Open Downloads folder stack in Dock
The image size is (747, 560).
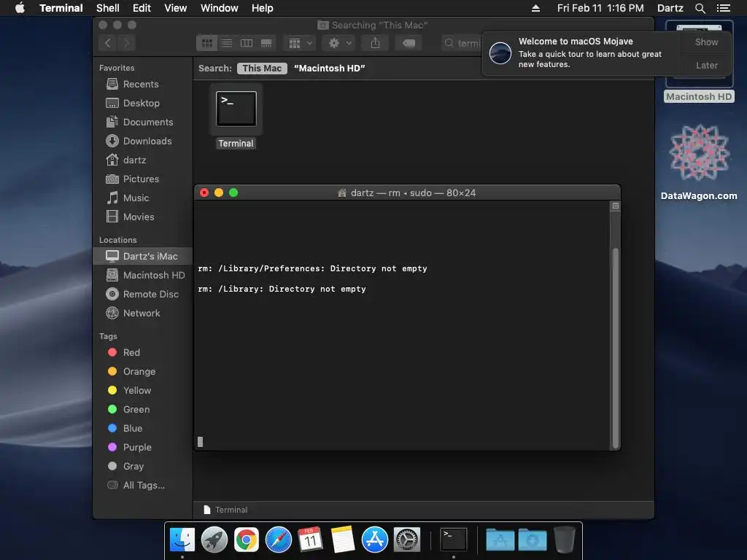pos(532,540)
